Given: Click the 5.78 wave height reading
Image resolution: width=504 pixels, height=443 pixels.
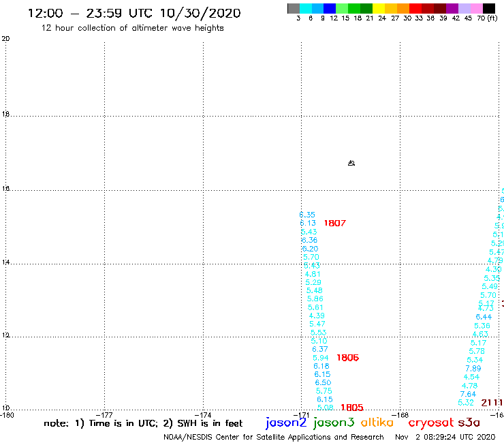Looking at the screenshot, I should coord(477,351).
